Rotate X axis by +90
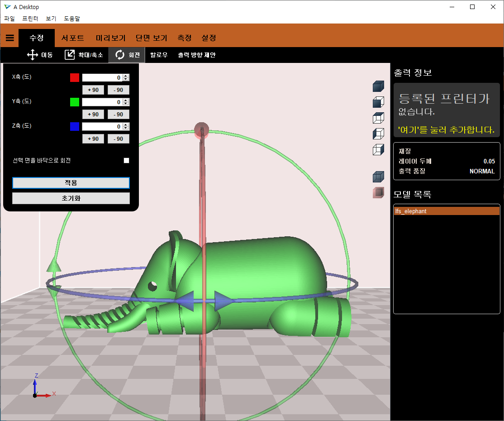 (x=93, y=90)
